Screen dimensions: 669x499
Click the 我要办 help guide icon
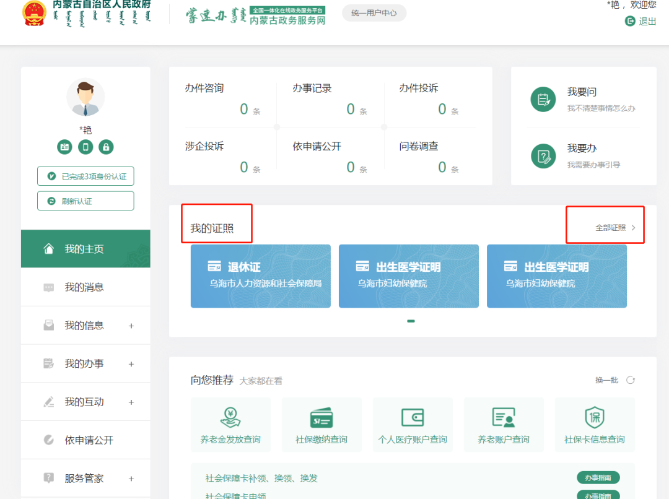click(543, 156)
